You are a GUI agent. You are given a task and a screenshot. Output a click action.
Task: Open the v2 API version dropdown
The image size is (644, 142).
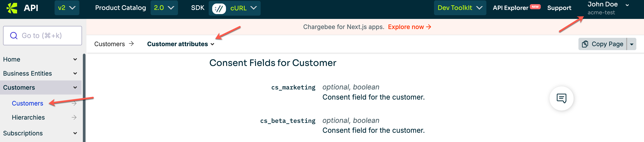tap(67, 8)
